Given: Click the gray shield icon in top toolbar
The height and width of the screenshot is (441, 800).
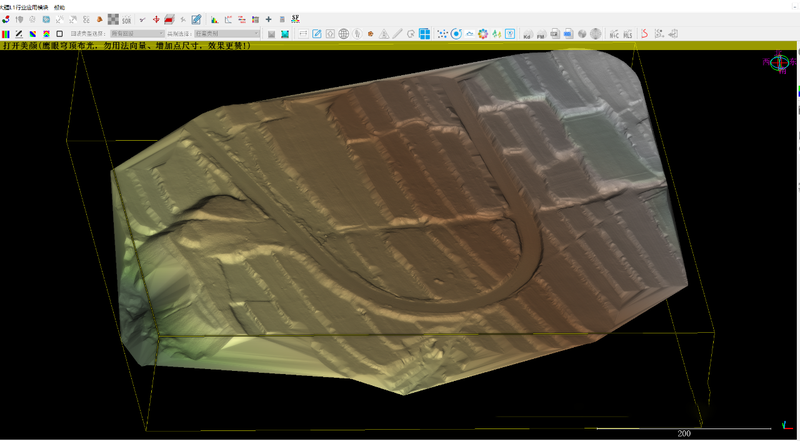Looking at the screenshot, I should pyautogui.click(x=19, y=19).
